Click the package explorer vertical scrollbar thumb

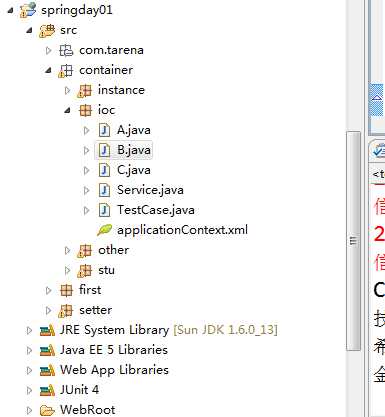pos(353,241)
